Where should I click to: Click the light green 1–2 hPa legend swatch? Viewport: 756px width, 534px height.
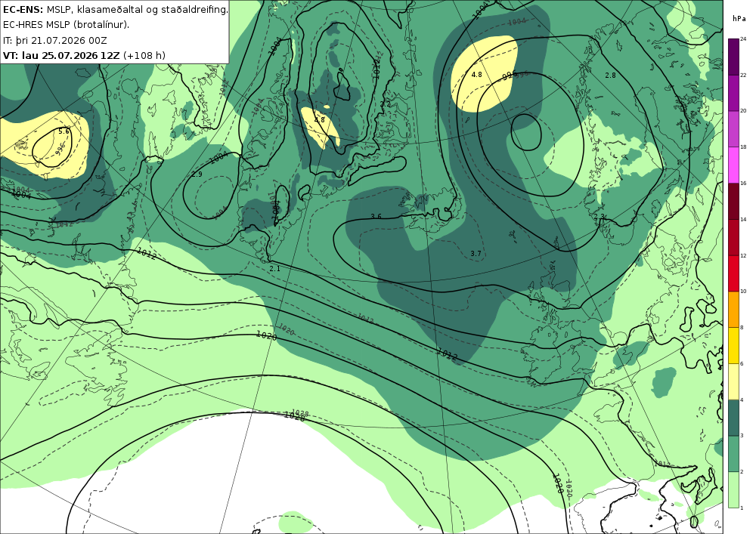pyautogui.click(x=733, y=489)
